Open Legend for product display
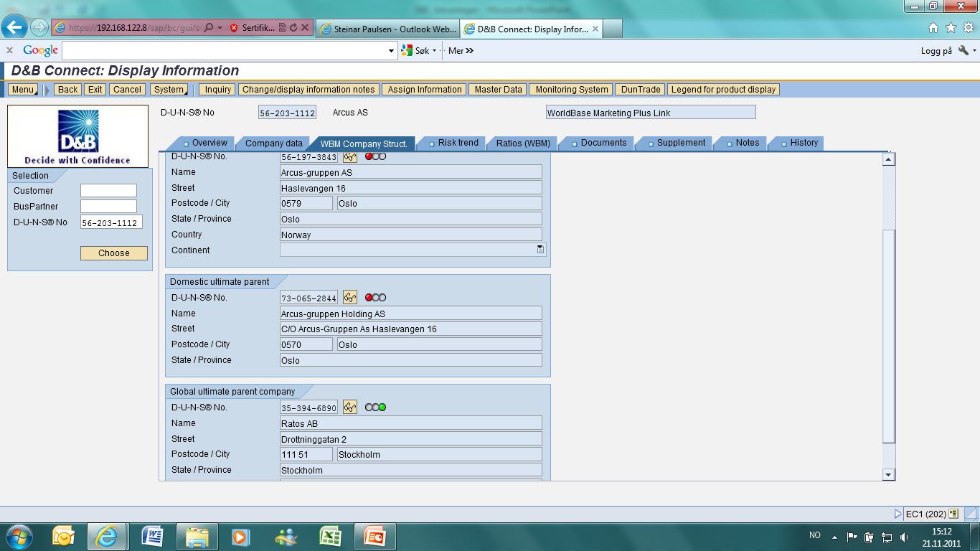980x551 pixels. (x=723, y=90)
